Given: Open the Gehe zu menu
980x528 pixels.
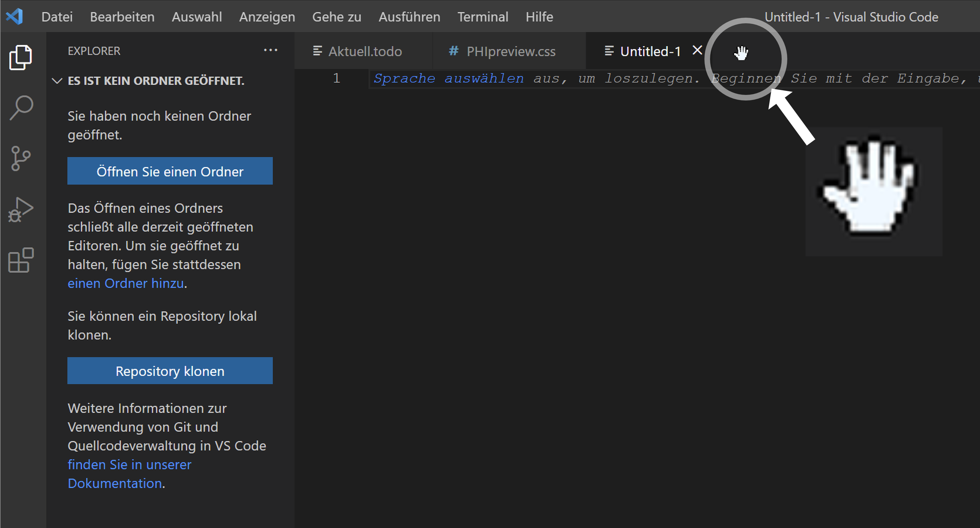Looking at the screenshot, I should 337,17.
